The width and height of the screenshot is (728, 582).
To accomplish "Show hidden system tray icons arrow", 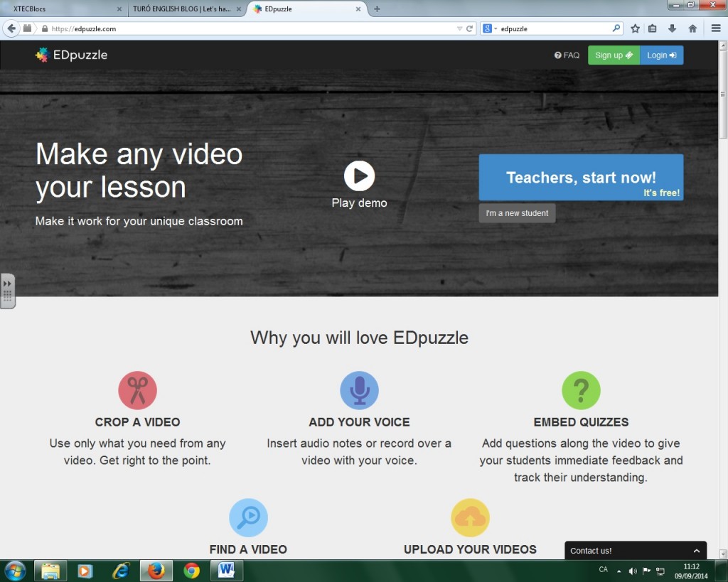I will (618, 570).
